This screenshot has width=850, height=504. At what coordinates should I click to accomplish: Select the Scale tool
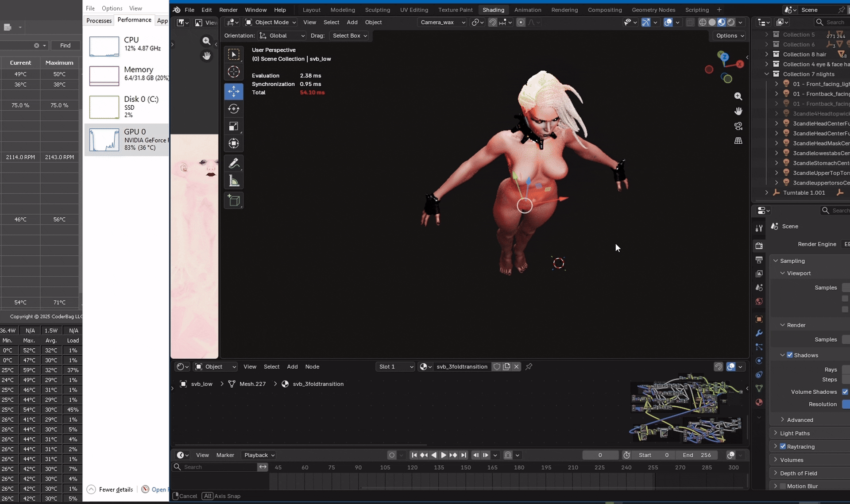point(233,126)
